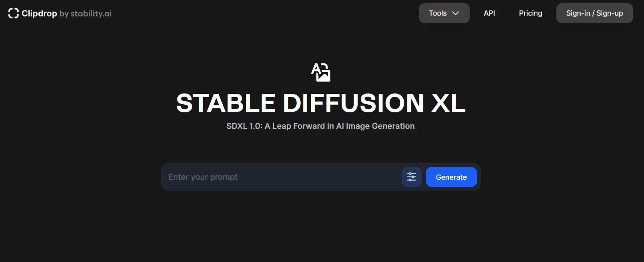Image resolution: width=644 pixels, height=262 pixels.
Task: Click the SDXL 1.0 subtitle text
Action: click(320, 126)
